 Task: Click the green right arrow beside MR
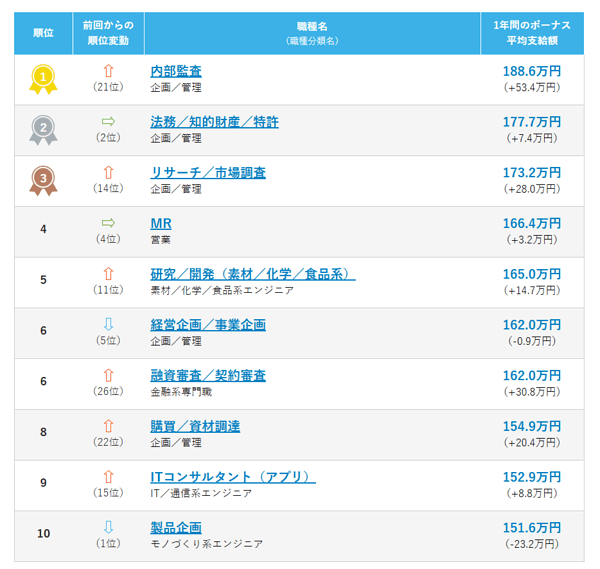(109, 223)
